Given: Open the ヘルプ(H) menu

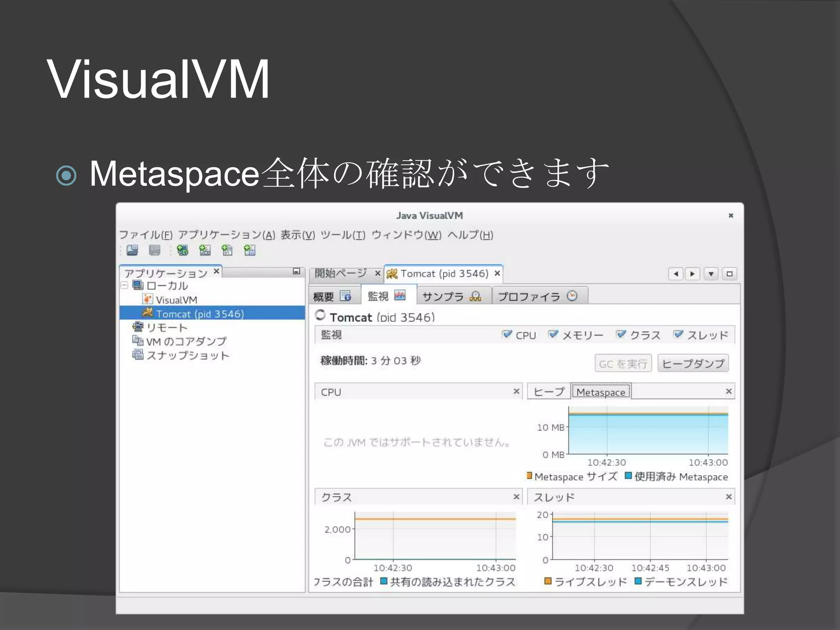Looking at the screenshot, I should tap(470, 235).
